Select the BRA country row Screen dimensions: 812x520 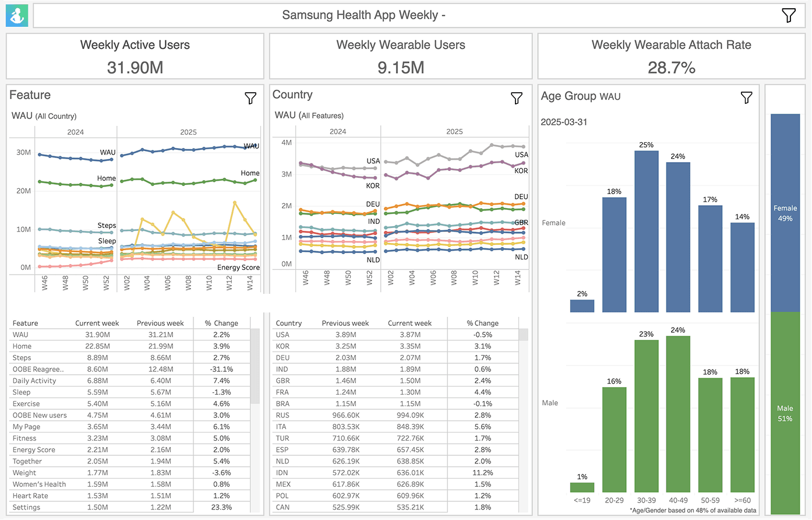(x=396, y=404)
